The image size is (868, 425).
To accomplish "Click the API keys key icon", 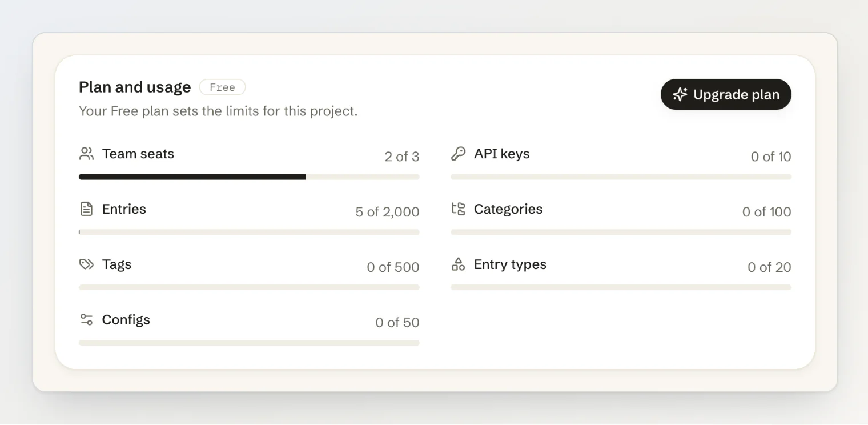I will point(458,154).
